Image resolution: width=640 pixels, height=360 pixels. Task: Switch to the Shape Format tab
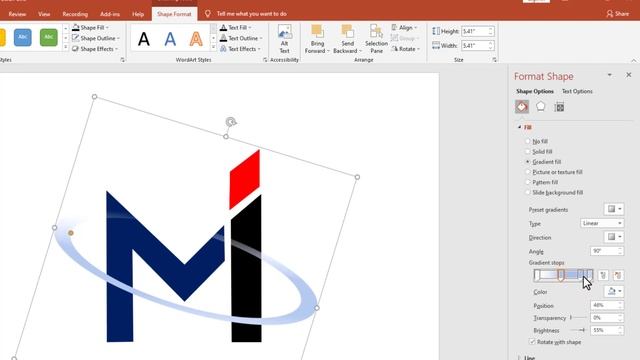coord(174,14)
